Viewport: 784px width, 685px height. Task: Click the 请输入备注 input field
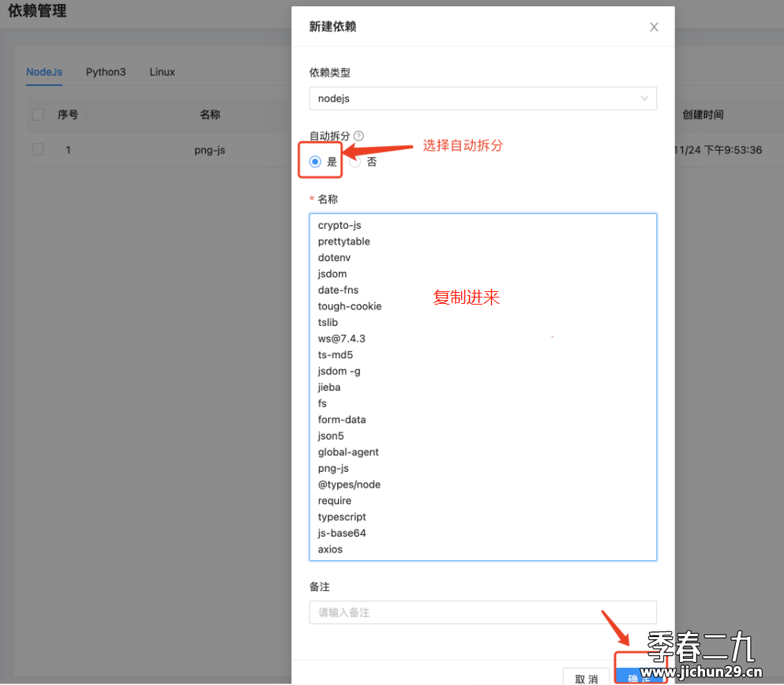click(482, 612)
